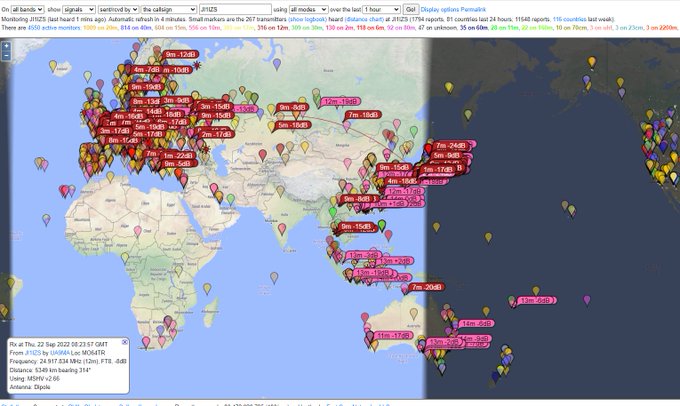Viewport: 680px width, 406px height.
Task: Click the '118 on 6m' band count
Action: tap(370, 28)
